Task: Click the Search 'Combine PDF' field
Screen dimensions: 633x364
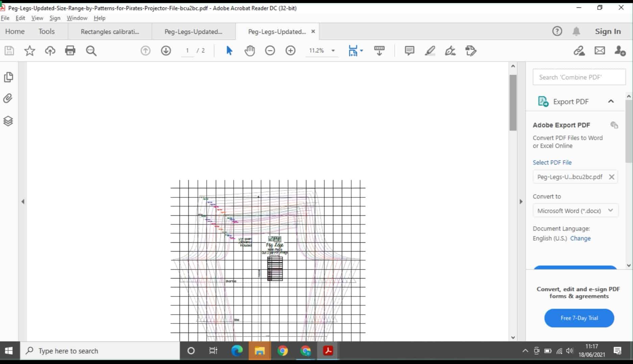Action: coord(579,77)
